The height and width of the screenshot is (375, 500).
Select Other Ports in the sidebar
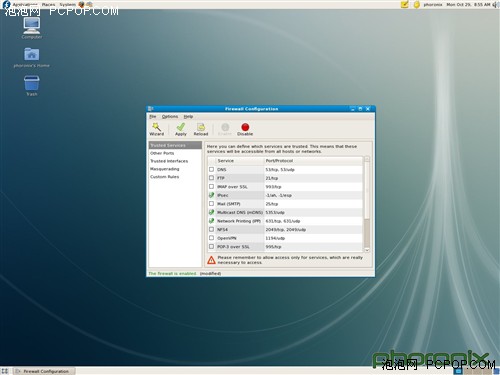[x=175, y=153]
